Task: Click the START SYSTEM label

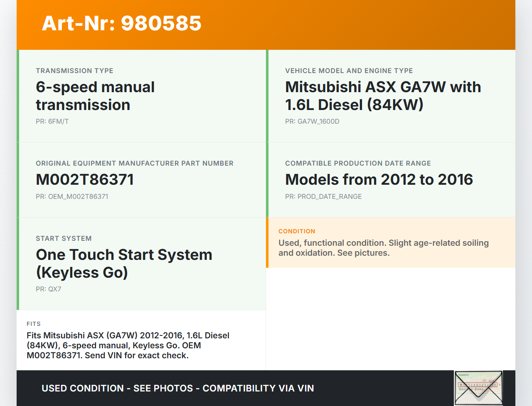Action: tap(64, 239)
